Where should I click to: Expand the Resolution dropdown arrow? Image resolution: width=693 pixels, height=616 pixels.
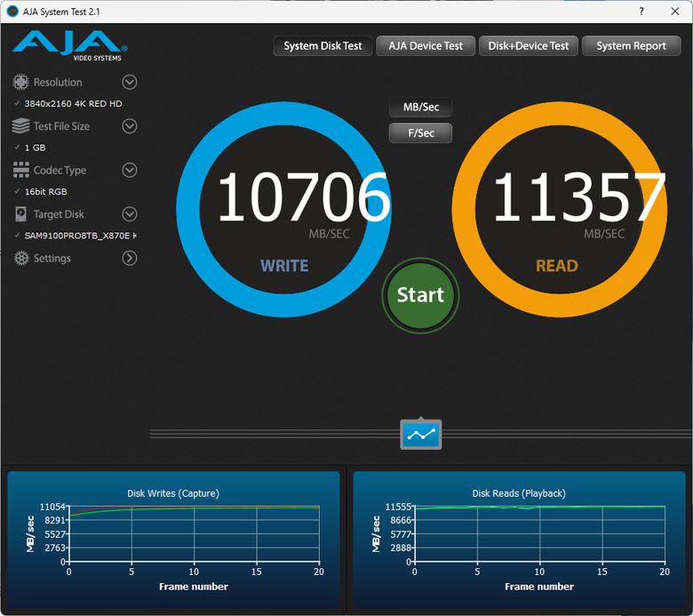click(130, 83)
